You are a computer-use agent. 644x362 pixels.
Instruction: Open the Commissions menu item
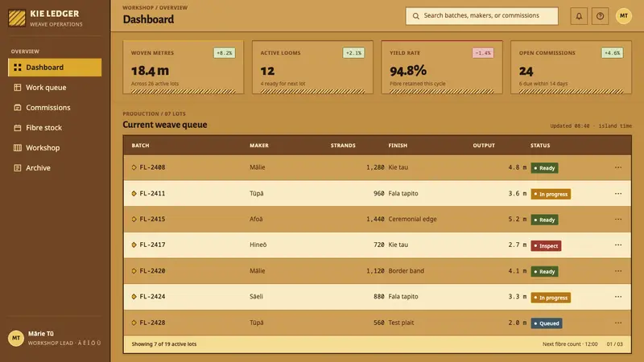[x=55, y=108]
